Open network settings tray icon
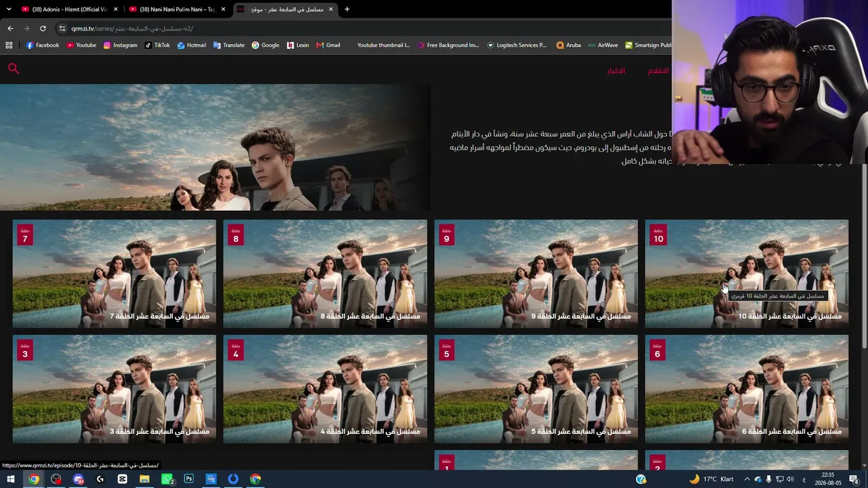Screen dimensions: 868x488 tap(779, 479)
